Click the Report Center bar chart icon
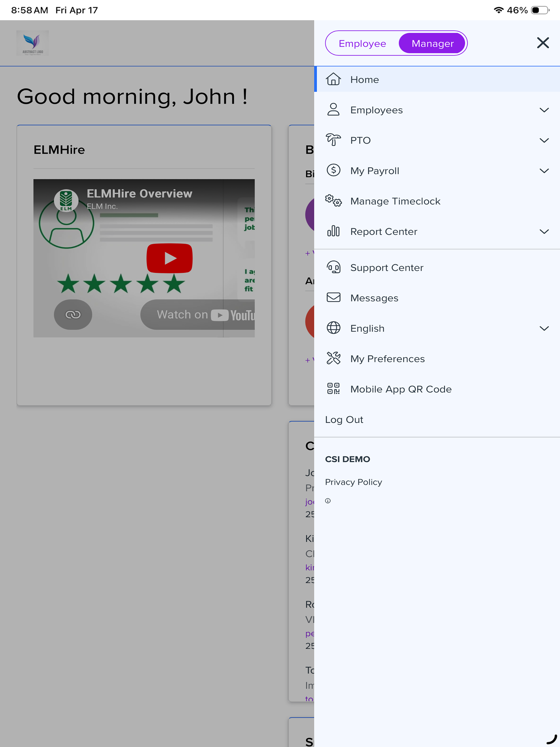Image resolution: width=560 pixels, height=747 pixels. (333, 231)
